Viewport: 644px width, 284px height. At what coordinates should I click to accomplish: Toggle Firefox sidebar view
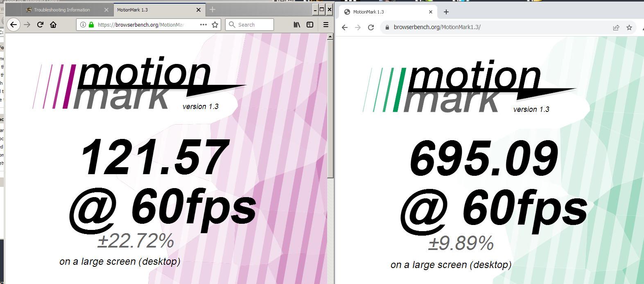(310, 25)
